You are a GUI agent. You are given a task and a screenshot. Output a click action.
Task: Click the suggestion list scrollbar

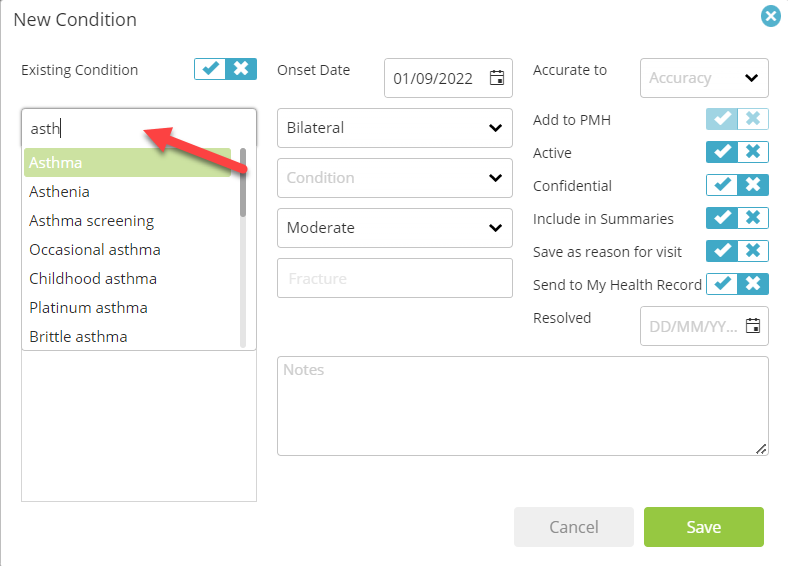click(x=243, y=247)
